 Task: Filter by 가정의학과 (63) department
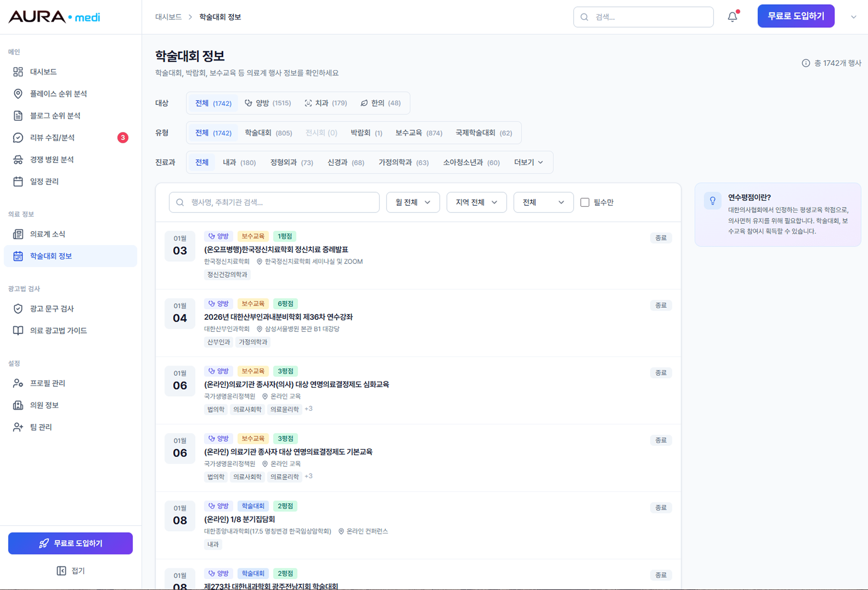coord(404,162)
